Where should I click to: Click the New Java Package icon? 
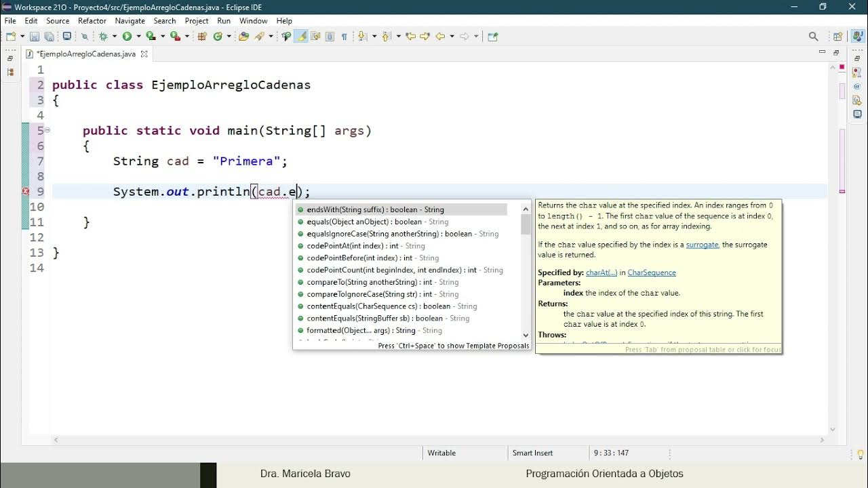[202, 37]
